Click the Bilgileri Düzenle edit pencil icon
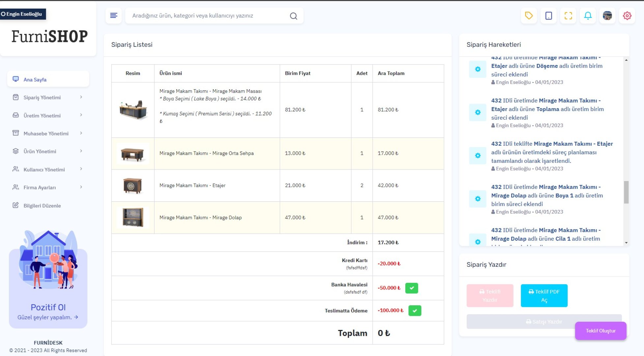Screen dimensions: 644x356 pos(15,205)
